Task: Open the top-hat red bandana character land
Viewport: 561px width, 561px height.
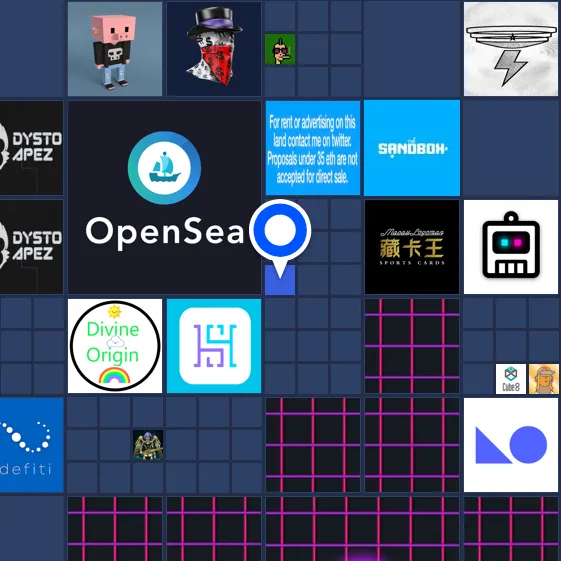Action: (x=214, y=49)
